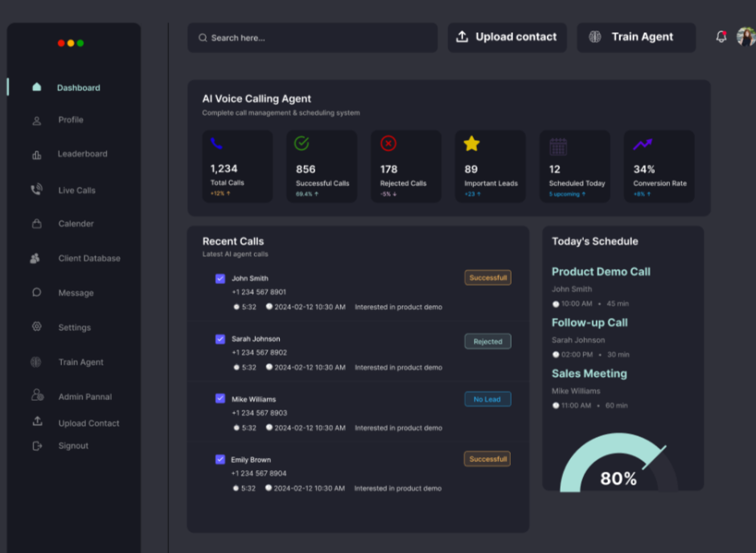
Task: Open the Follow-up Call schedule entry
Action: 590,323
